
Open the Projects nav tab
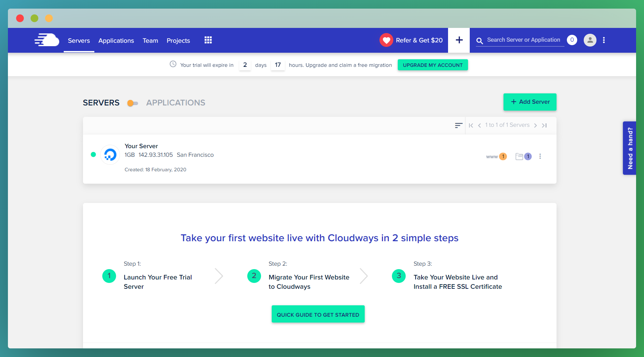point(178,41)
